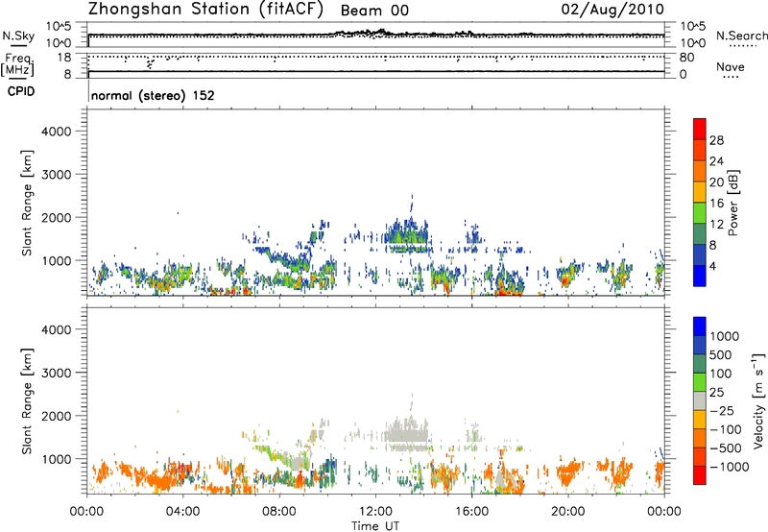Click the 'Velocity [m s-1]' color bar title
Viewport: 768px width, 532px height.
pos(758,400)
